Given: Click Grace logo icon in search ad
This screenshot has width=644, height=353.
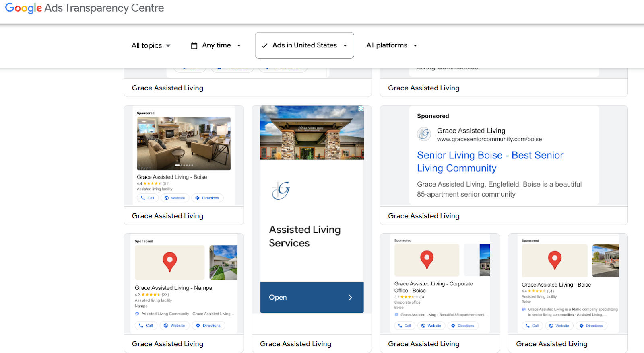Looking at the screenshot, I should tap(424, 134).
